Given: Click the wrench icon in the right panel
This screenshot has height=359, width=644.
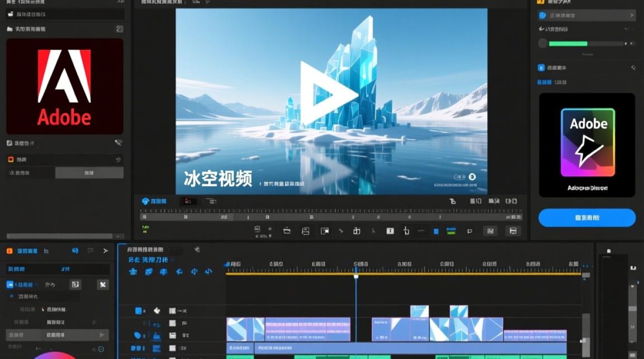Looking at the screenshot, I should point(542,29).
